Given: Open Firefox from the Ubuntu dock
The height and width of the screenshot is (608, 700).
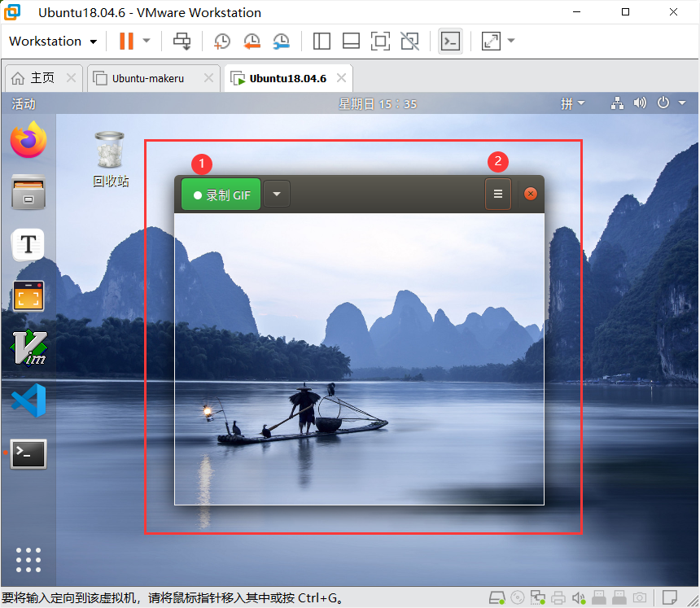Looking at the screenshot, I should [x=28, y=140].
